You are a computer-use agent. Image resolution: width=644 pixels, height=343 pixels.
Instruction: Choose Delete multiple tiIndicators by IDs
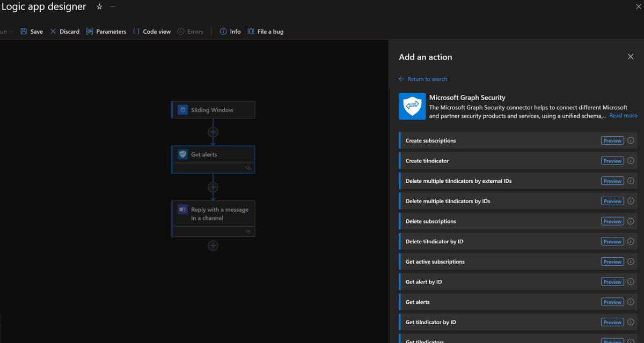coord(518,201)
